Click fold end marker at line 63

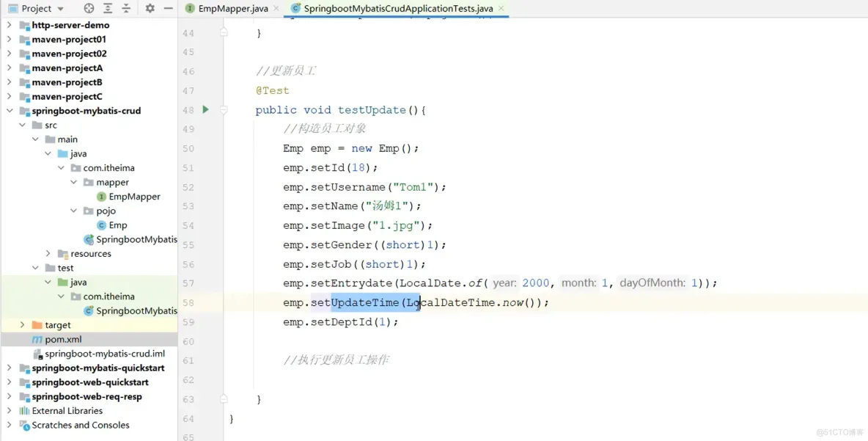point(224,398)
